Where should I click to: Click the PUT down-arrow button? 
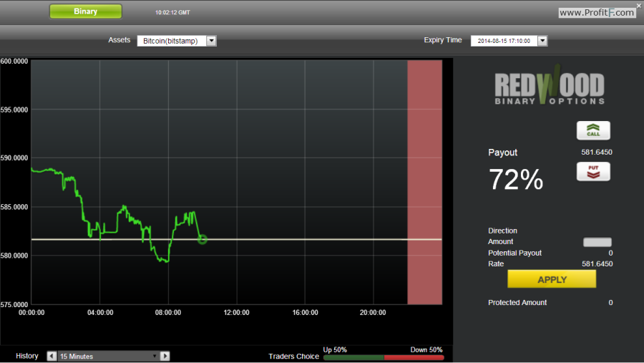[593, 171]
